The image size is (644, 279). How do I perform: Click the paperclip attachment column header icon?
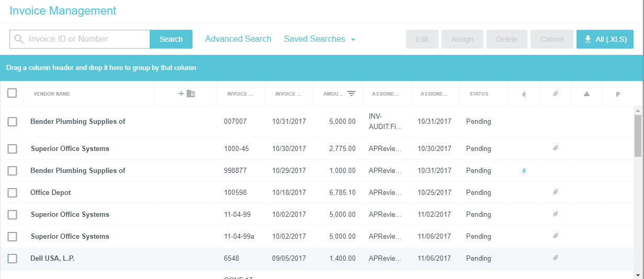point(555,94)
